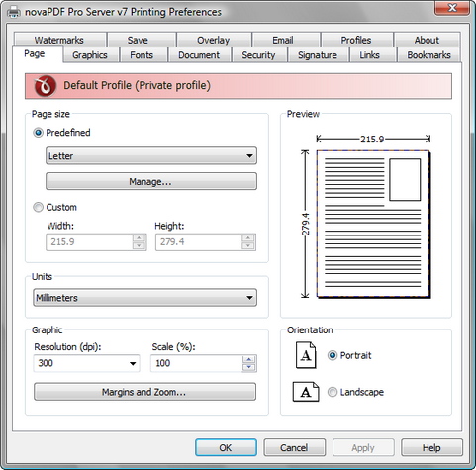Click the page preview thumbnail
This screenshot has width=476, height=470.
click(373, 224)
